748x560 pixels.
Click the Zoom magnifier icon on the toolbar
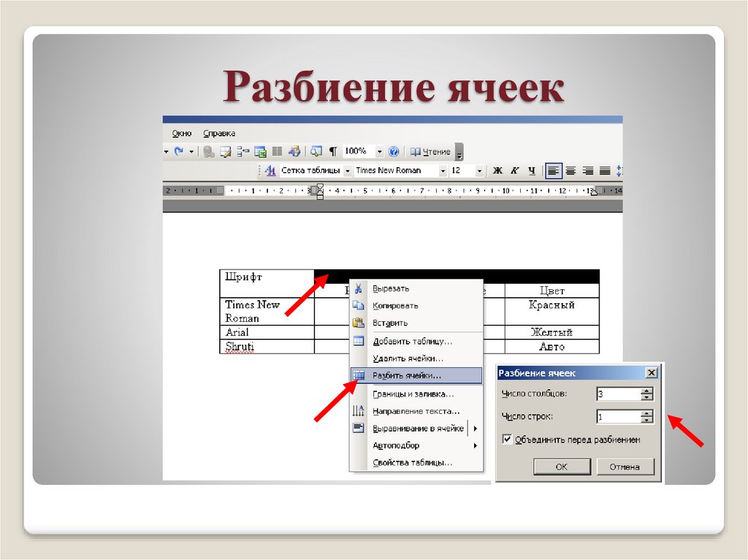(x=315, y=151)
